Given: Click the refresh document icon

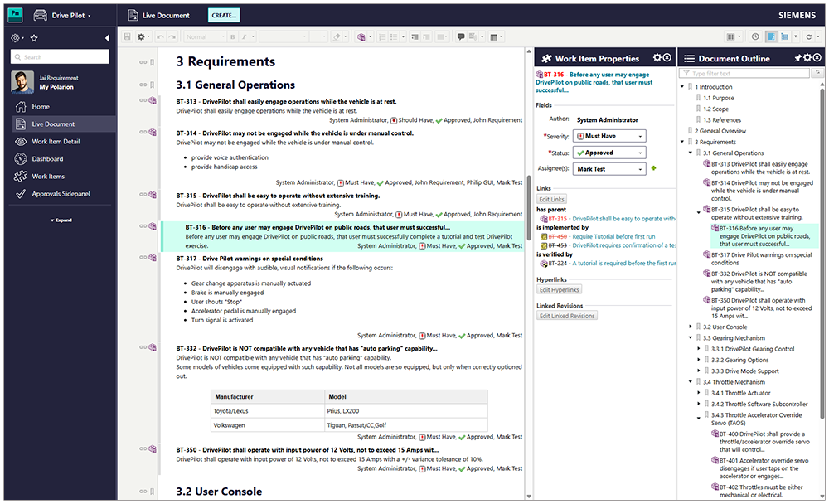Looking at the screenshot, I should click(808, 36).
